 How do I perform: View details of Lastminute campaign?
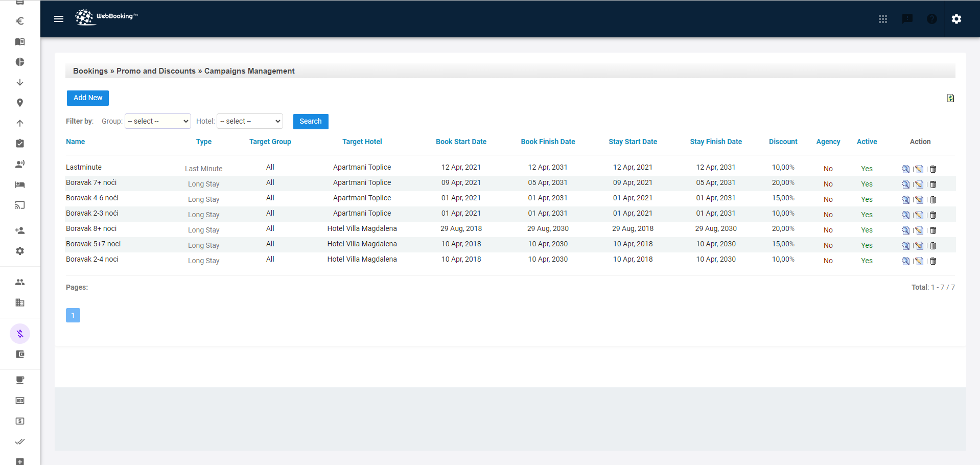(x=905, y=169)
